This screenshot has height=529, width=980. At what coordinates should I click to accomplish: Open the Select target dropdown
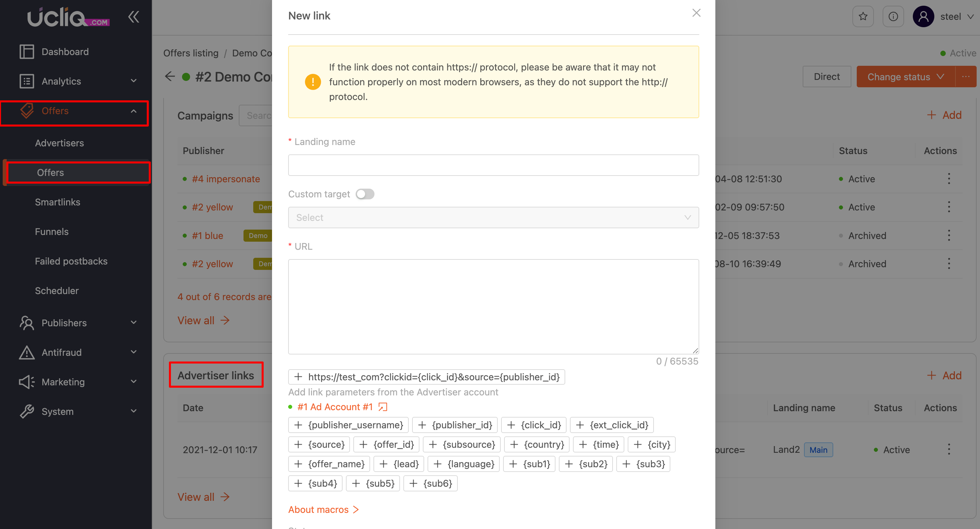pos(493,218)
